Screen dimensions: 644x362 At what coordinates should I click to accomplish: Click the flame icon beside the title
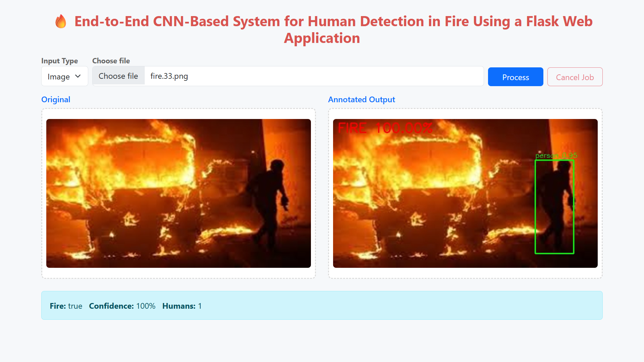(61, 21)
